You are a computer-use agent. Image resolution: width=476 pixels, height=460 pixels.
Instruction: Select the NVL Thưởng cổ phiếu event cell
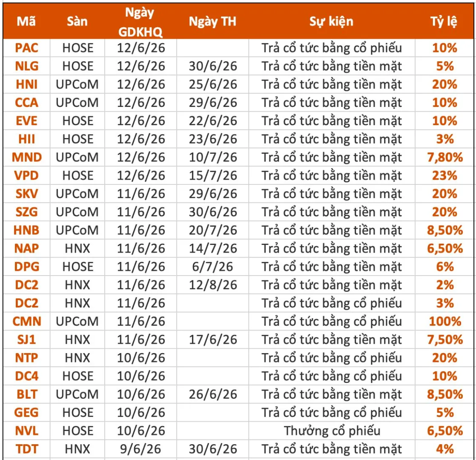[332, 431]
